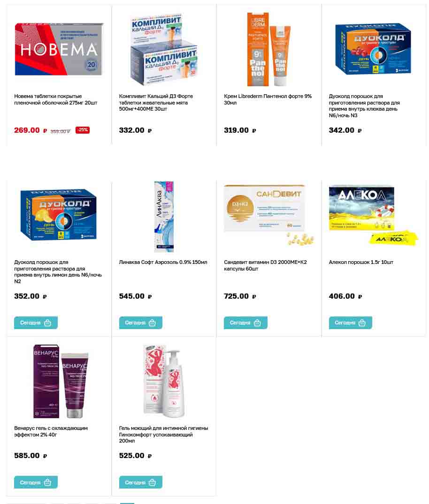Open Новема tablets product image
The width and height of the screenshot is (429, 504).
click(59, 49)
